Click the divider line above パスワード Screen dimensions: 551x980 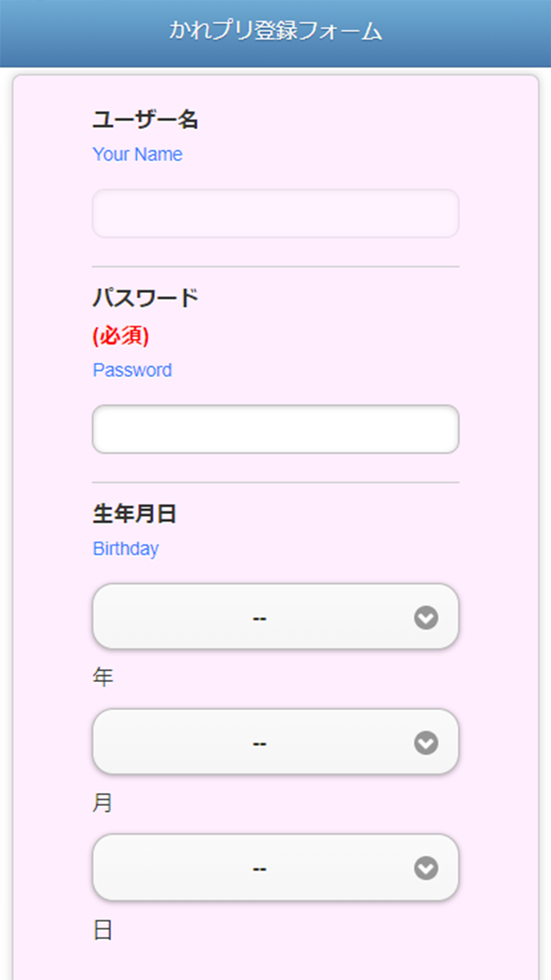(275, 267)
